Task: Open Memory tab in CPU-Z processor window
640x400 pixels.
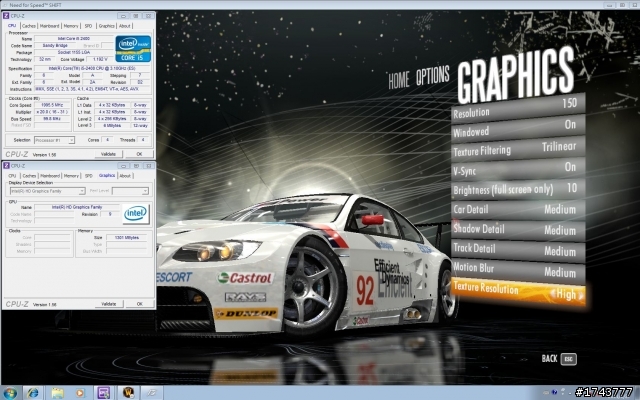Action: point(71,26)
